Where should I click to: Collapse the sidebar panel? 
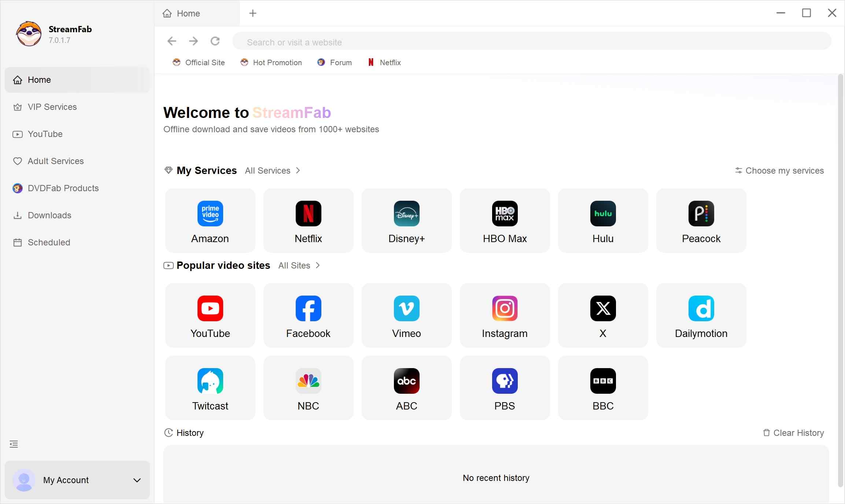click(x=14, y=444)
